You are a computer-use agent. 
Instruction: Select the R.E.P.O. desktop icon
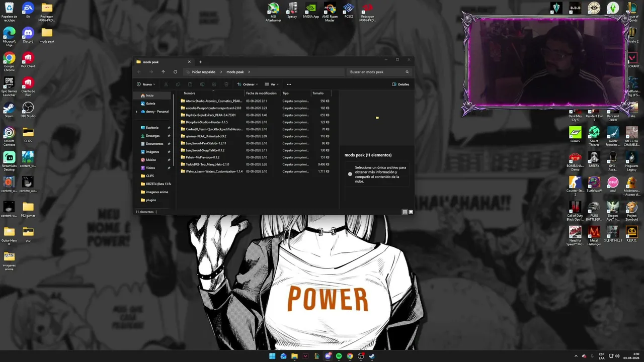click(631, 234)
